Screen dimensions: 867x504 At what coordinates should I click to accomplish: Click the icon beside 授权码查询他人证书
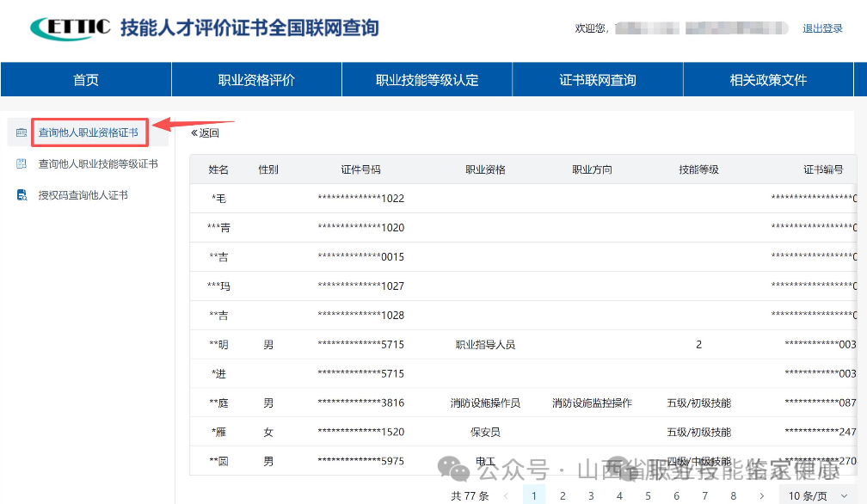click(22, 195)
